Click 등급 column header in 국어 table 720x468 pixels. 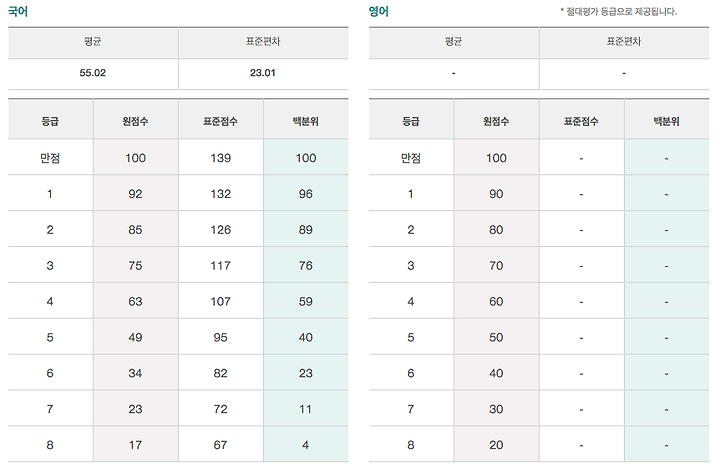tap(50, 121)
